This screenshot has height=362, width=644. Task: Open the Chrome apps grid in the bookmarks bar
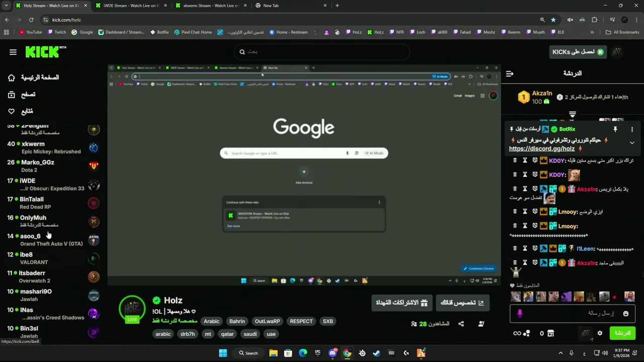(6, 32)
